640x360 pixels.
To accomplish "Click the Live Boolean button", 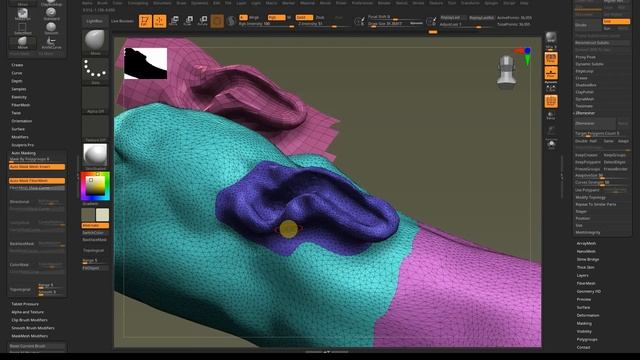I will tap(122, 21).
